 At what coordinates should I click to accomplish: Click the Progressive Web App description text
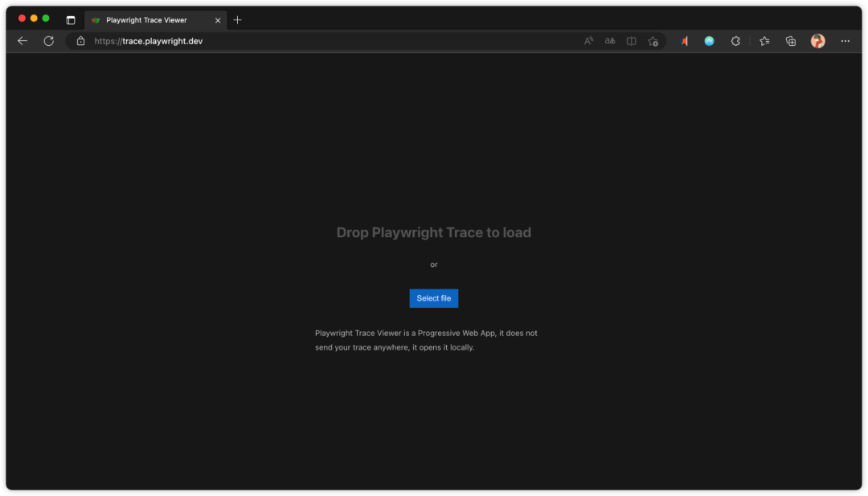(426, 340)
